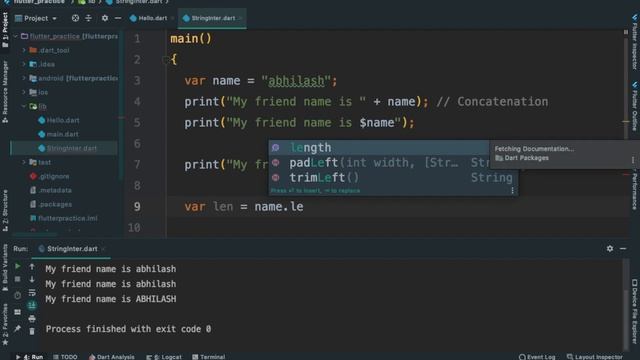This screenshot has height=360, width=640.
Task: Open the Flutter Outline side tab
Action: pyautogui.click(x=635, y=107)
